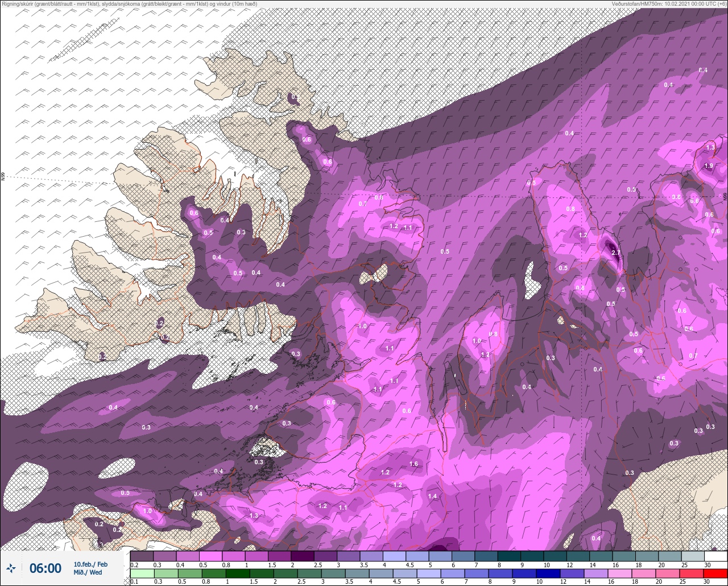Click the snow legend swatch labeled 4.5
This screenshot has height=586, width=728.
(417, 556)
